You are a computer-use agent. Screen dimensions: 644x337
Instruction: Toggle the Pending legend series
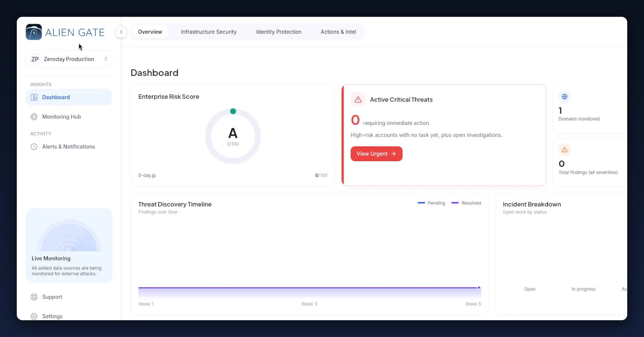coord(431,203)
